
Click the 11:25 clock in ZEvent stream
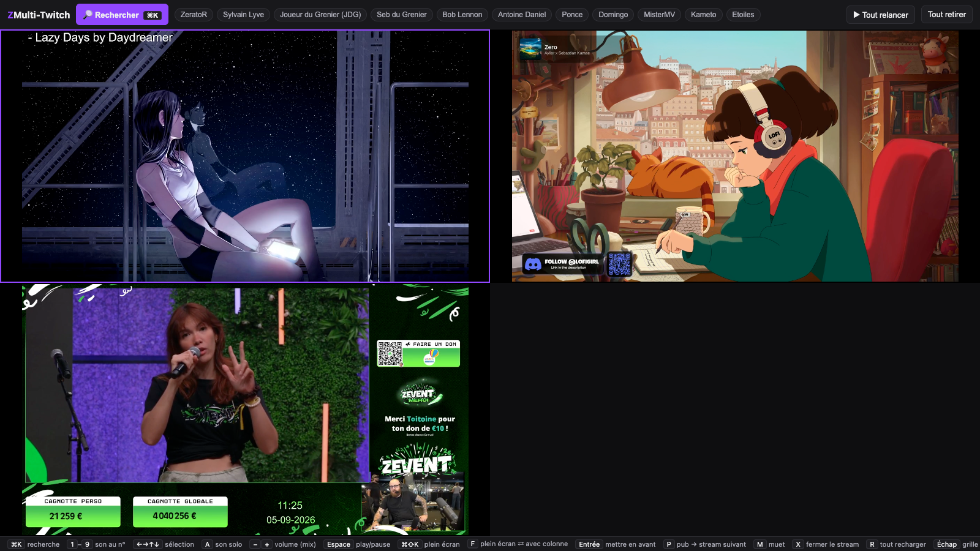point(290,506)
